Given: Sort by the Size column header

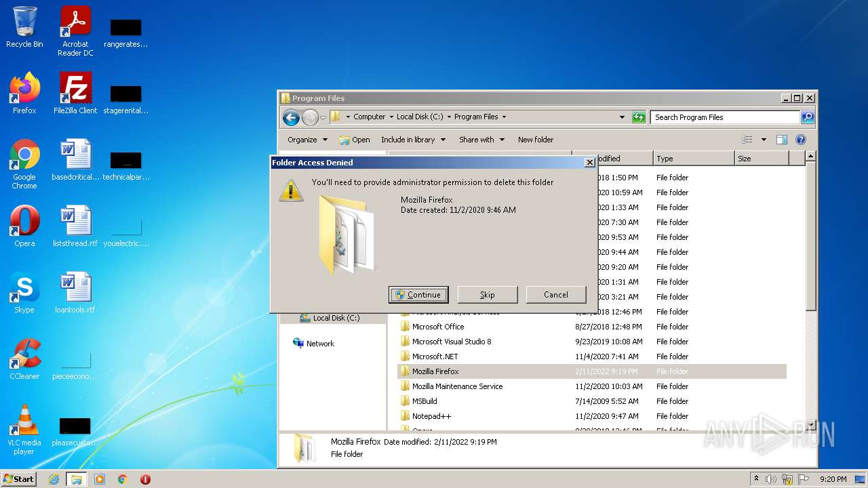Looking at the screenshot, I should pyautogui.click(x=762, y=159).
